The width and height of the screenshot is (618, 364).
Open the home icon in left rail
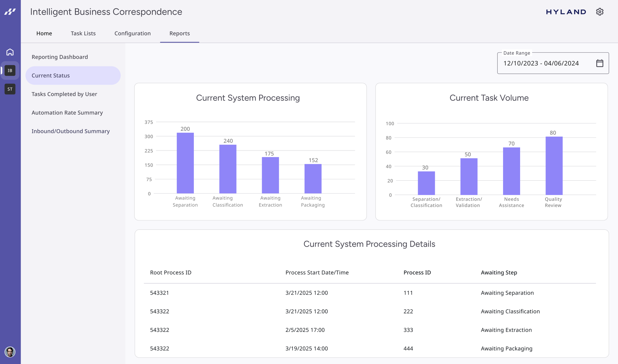[x=10, y=52]
